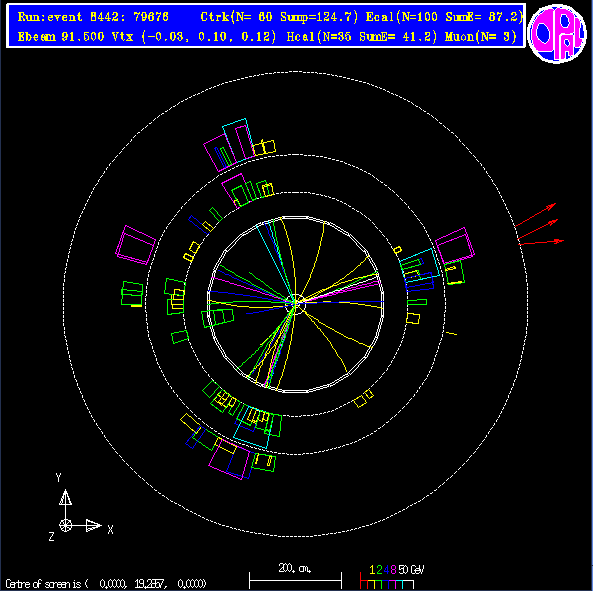The width and height of the screenshot is (593, 591).
Task: Click the detector center beam pipe circle
Action: click(x=296, y=304)
